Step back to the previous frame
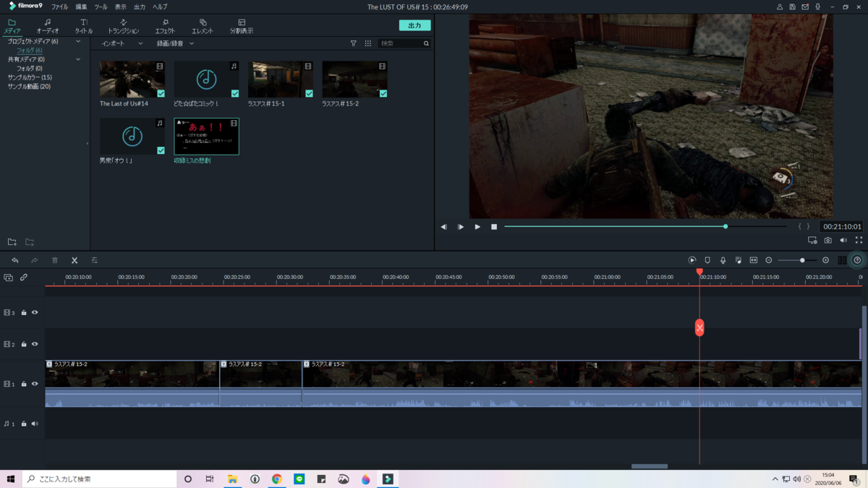The width and height of the screenshot is (868, 488). (444, 227)
